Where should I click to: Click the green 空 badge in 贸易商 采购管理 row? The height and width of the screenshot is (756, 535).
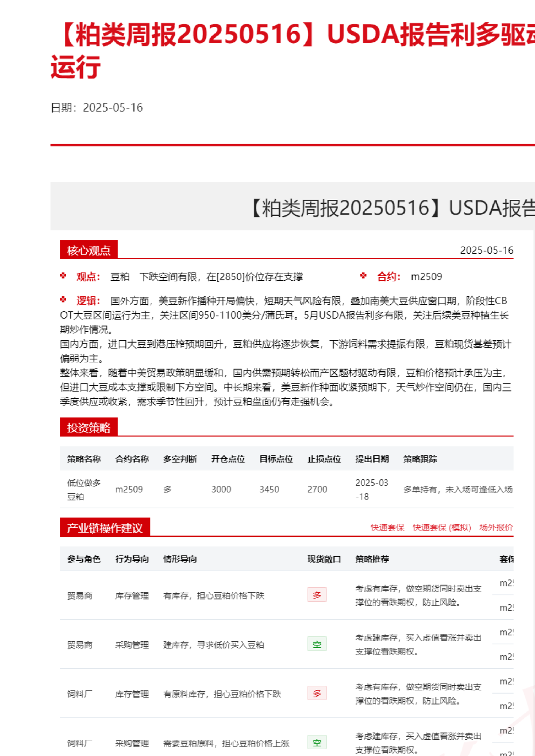click(317, 644)
